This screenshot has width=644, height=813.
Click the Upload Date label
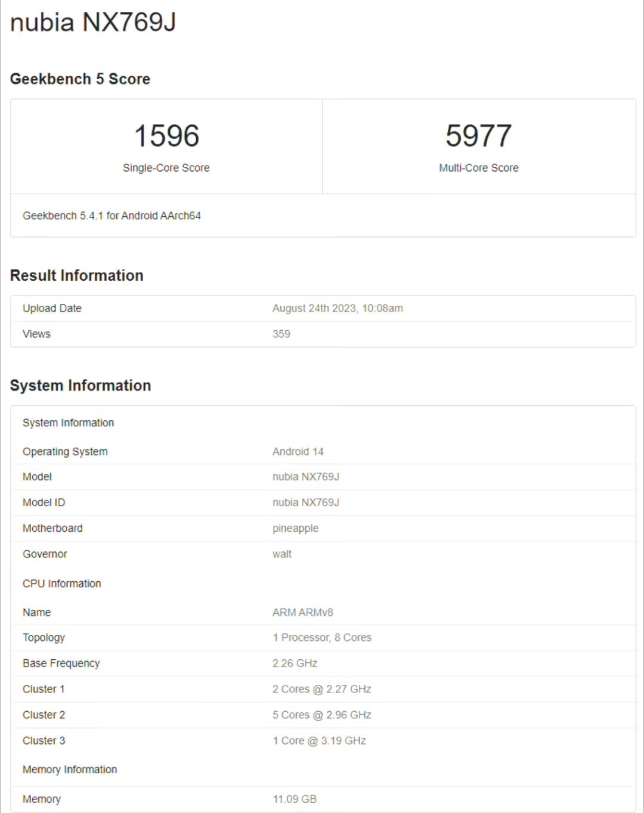[52, 308]
